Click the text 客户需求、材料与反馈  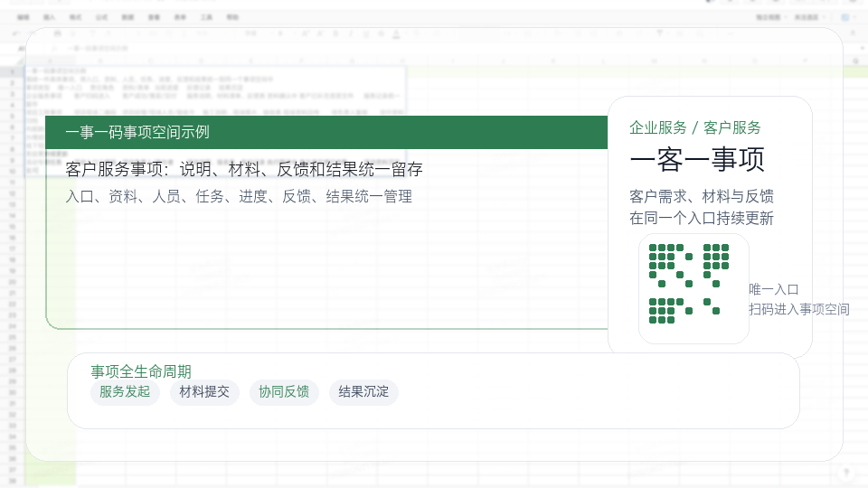click(702, 196)
